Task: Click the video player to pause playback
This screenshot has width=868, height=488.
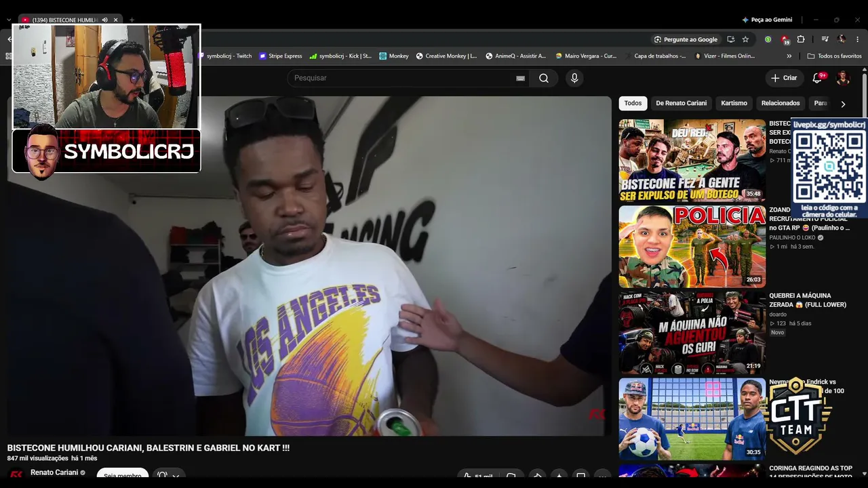Action: point(309,266)
